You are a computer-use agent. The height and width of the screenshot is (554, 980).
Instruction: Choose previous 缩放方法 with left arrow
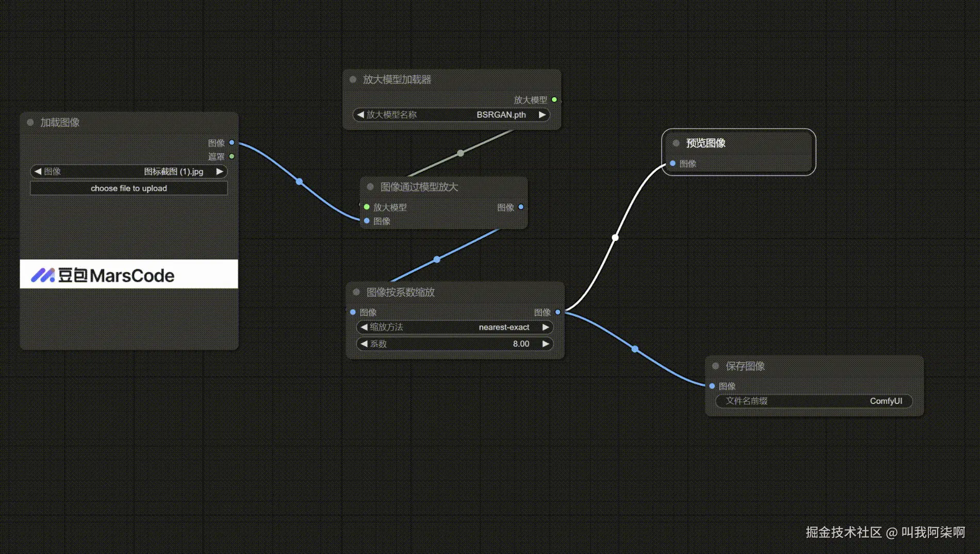(x=364, y=327)
